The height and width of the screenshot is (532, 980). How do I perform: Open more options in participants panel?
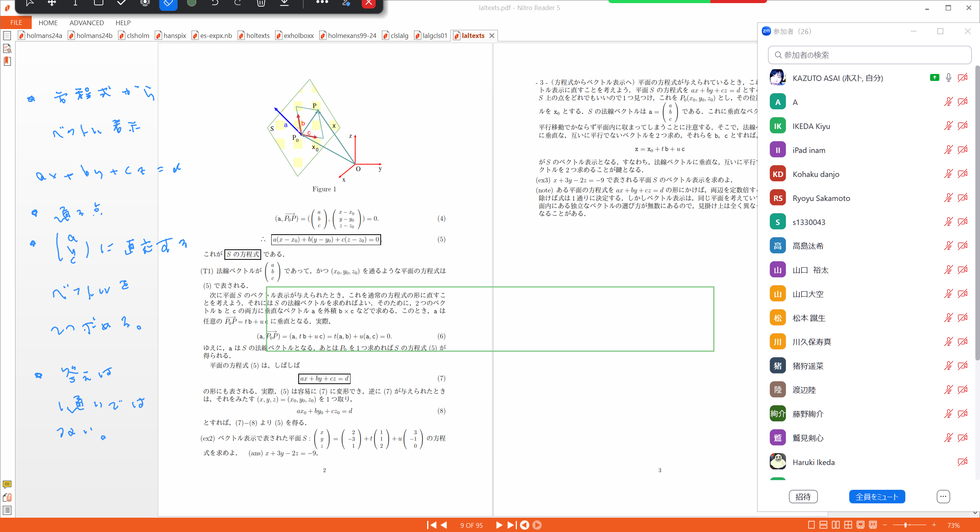coord(943,497)
